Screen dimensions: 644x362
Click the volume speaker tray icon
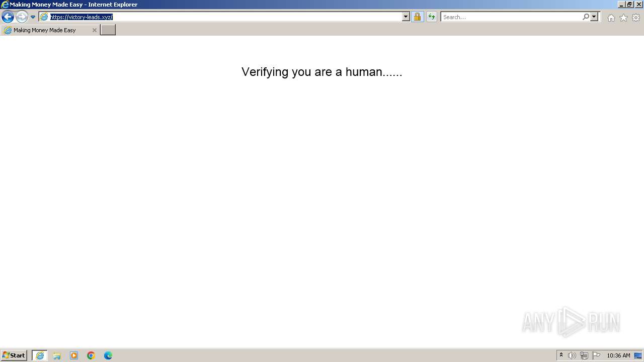click(572, 355)
